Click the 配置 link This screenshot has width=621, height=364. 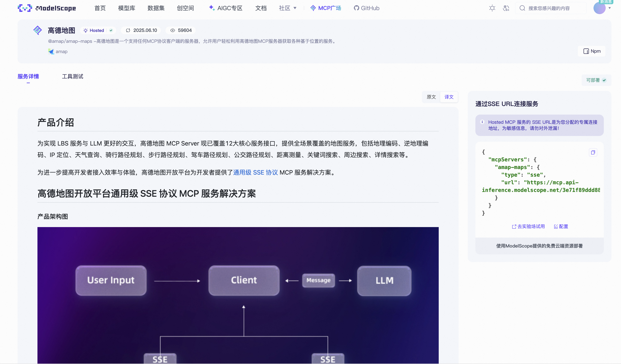click(x=561, y=226)
